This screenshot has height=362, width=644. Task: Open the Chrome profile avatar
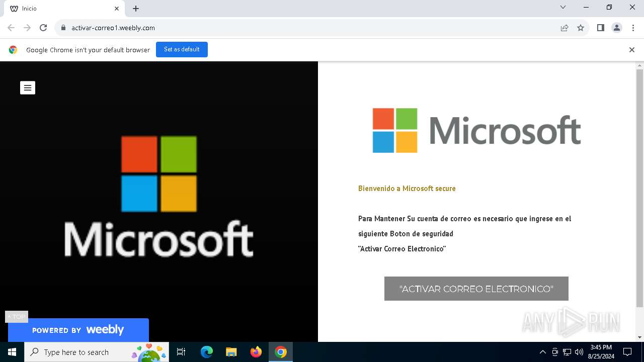coord(617,28)
